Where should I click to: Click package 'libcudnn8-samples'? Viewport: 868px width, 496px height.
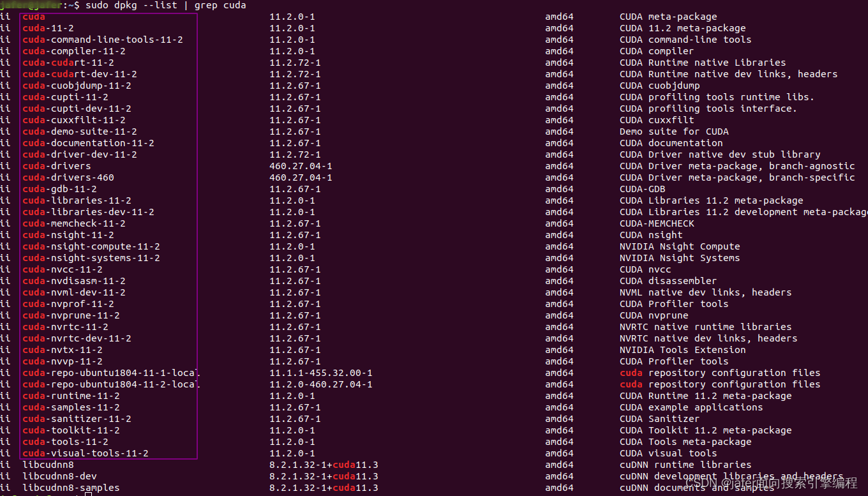[x=71, y=488]
